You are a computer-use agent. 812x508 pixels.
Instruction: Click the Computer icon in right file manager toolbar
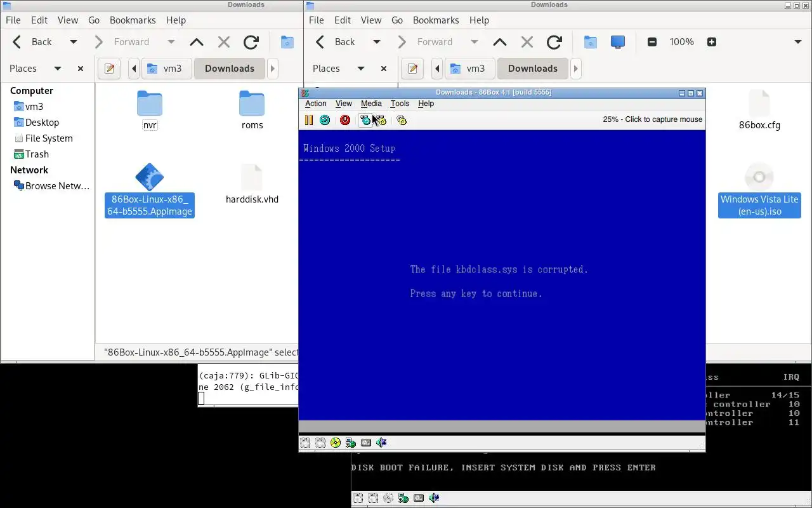point(618,42)
